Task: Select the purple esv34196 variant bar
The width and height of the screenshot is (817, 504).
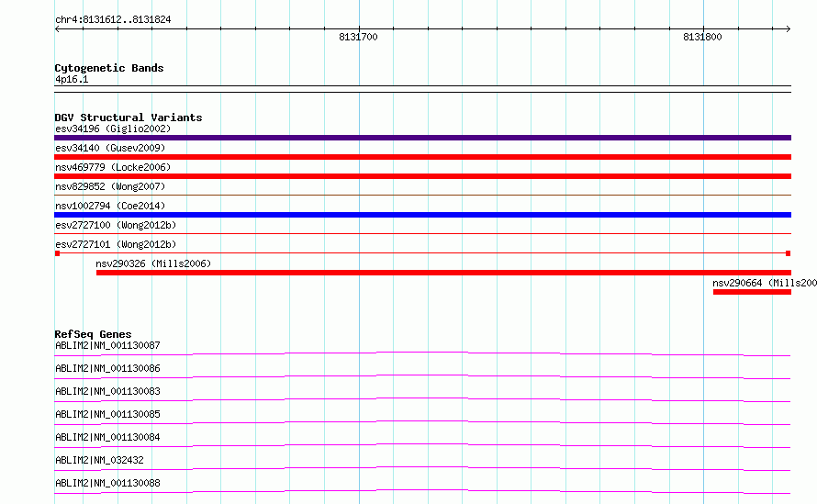Action: pos(422,138)
